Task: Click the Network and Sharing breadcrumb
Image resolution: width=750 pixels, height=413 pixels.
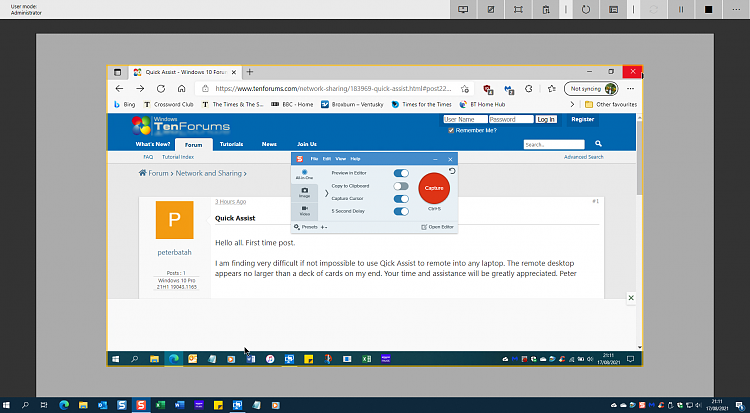Action: (x=209, y=173)
